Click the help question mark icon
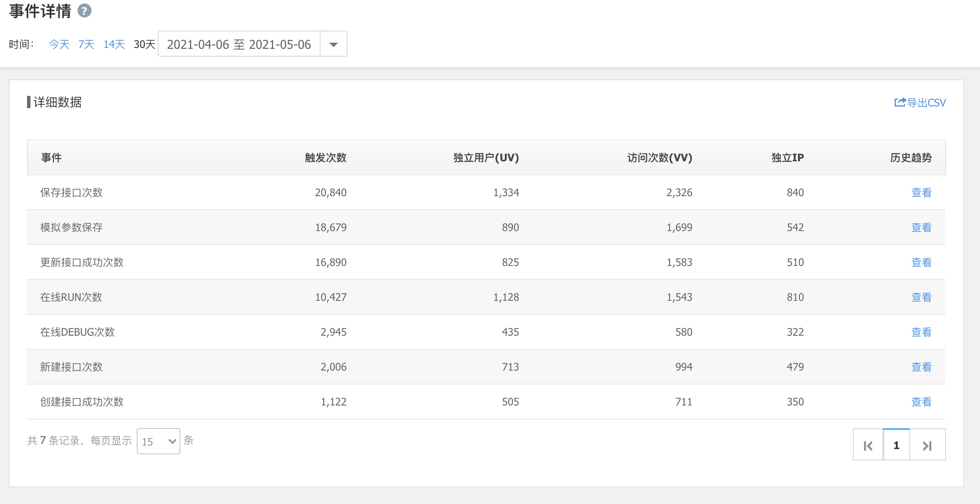This screenshot has width=980, height=504. point(84,10)
